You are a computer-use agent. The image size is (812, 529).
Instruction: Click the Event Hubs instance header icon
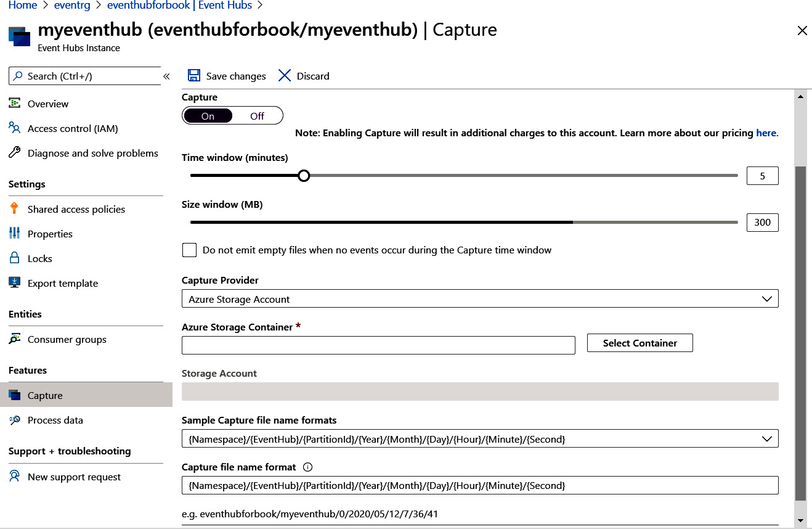coord(20,36)
